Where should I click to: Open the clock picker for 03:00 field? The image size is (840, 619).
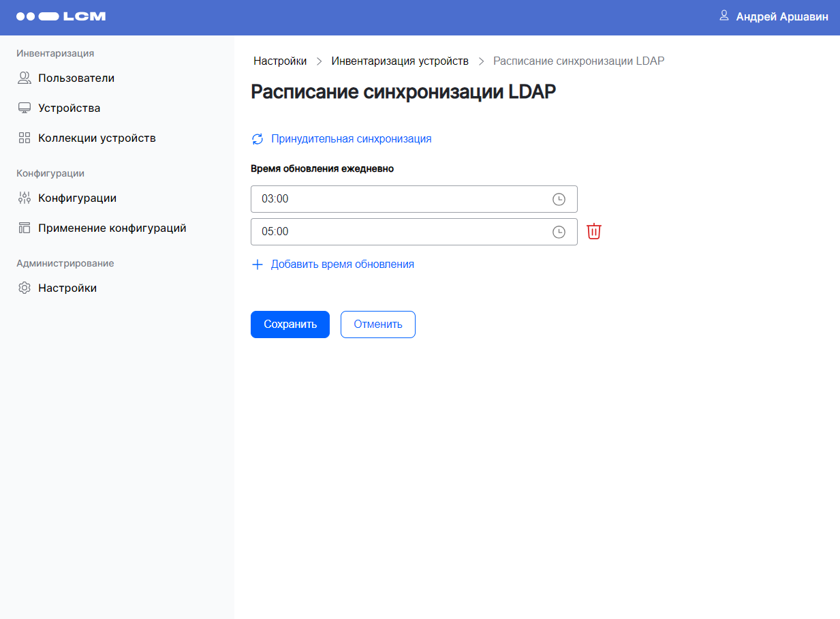click(559, 199)
